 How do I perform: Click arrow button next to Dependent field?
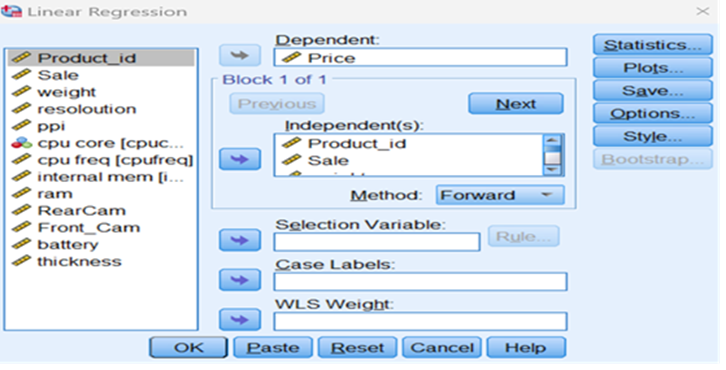click(x=240, y=56)
